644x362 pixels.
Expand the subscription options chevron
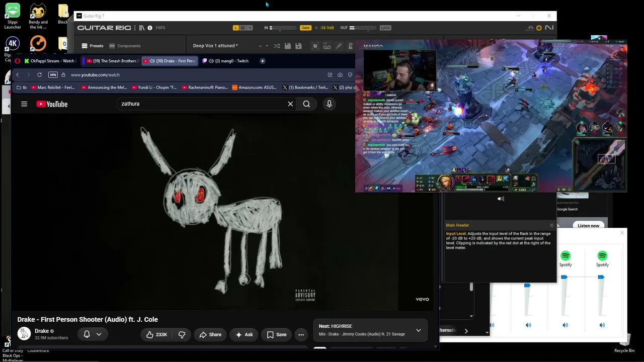(x=99, y=334)
